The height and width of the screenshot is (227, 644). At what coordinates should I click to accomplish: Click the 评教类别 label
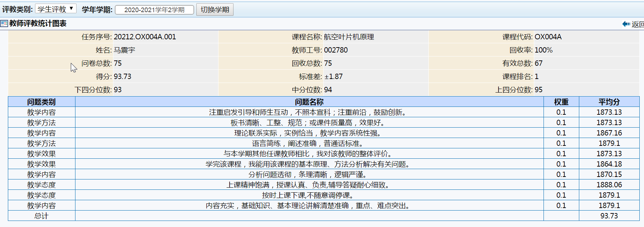tap(18, 9)
